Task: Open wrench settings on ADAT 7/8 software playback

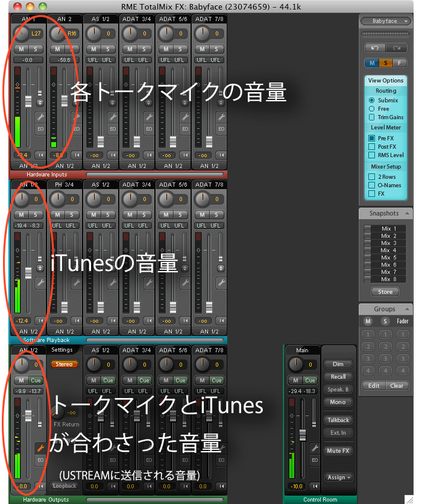Action: coord(221,282)
